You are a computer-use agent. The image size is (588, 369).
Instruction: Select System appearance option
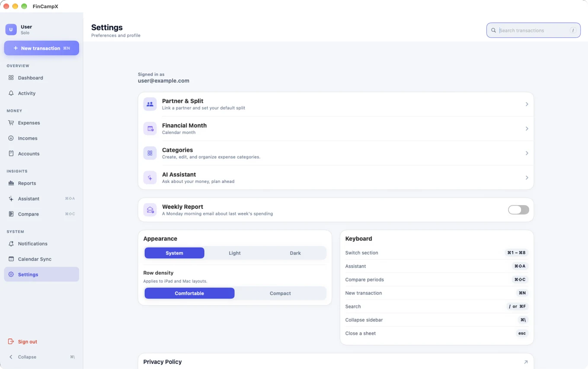point(174,253)
